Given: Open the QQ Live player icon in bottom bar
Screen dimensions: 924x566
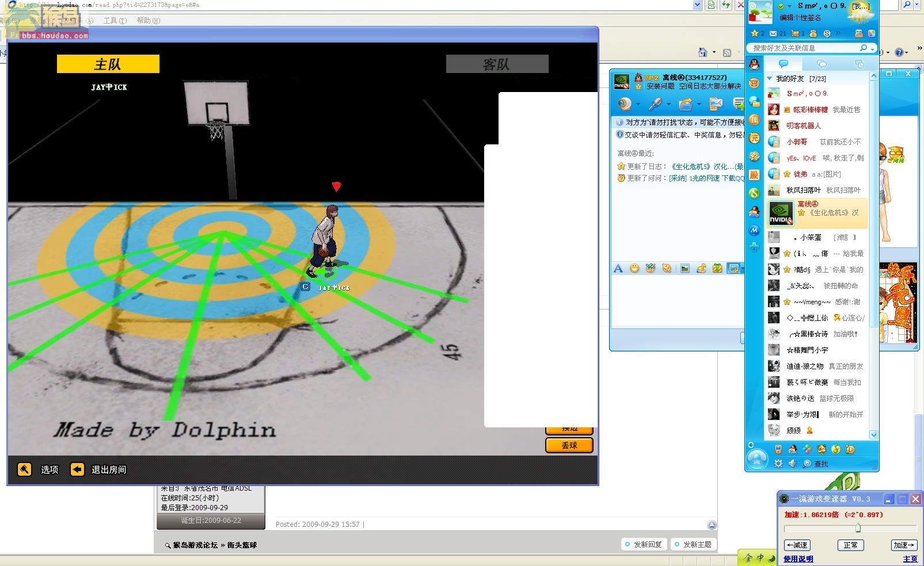Looking at the screenshot, I should click(x=850, y=449).
